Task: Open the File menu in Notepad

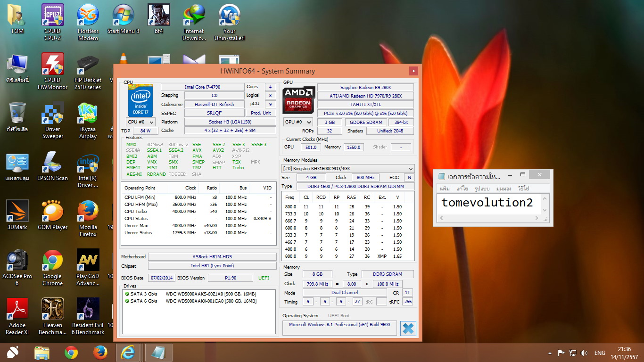Action: pos(445,189)
